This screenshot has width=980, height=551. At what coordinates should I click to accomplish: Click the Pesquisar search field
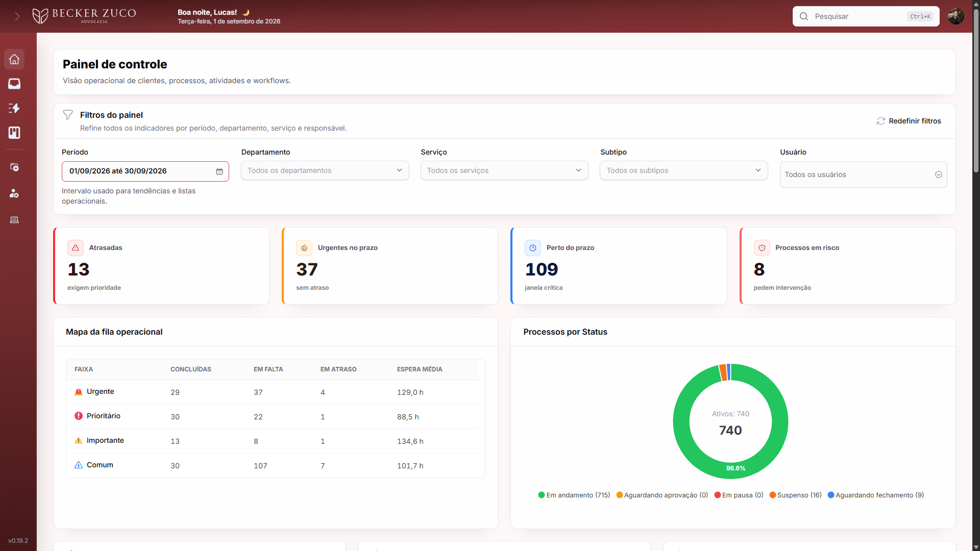pyautogui.click(x=866, y=16)
